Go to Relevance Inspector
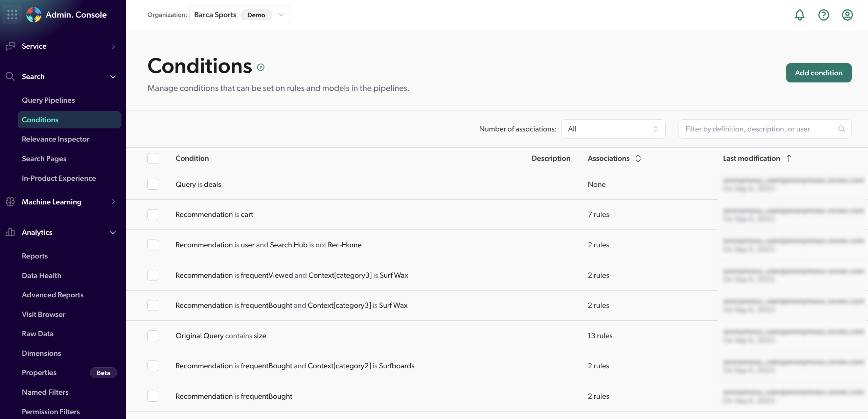 55,139
